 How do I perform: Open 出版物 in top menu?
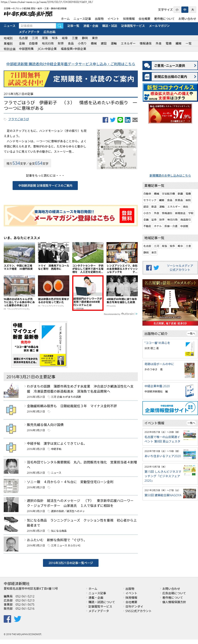tap(99, 19)
